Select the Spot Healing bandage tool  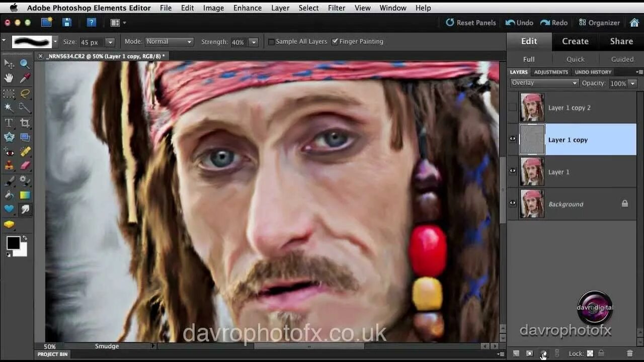25,151
